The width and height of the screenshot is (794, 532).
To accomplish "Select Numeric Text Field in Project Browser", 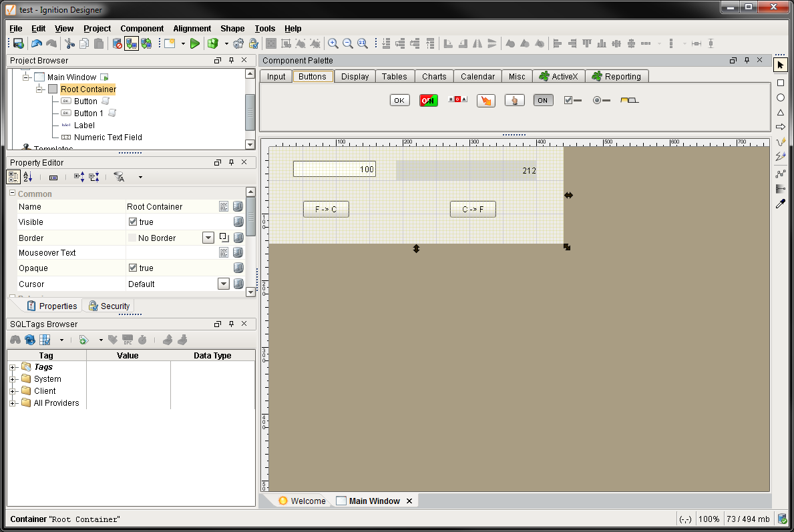I will click(108, 138).
